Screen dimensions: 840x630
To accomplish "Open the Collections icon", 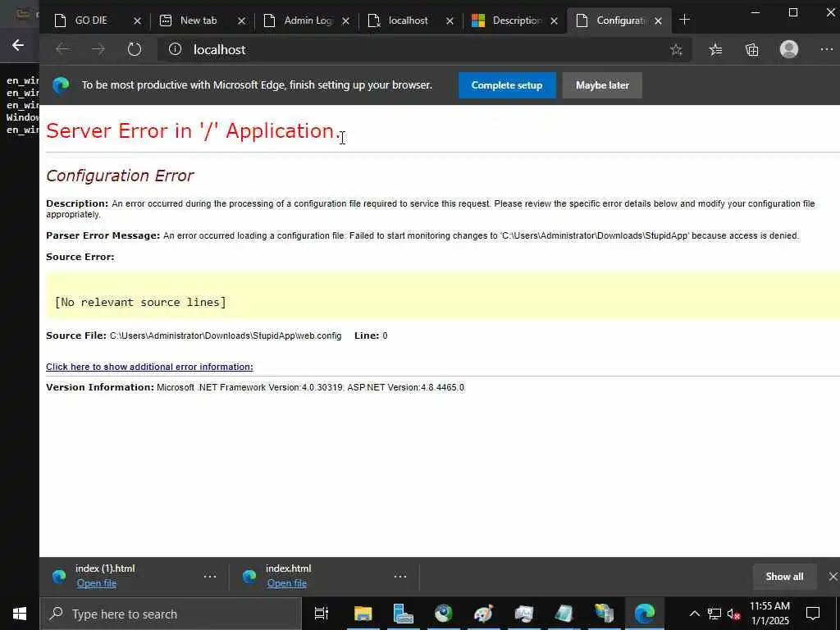I will 751,50.
